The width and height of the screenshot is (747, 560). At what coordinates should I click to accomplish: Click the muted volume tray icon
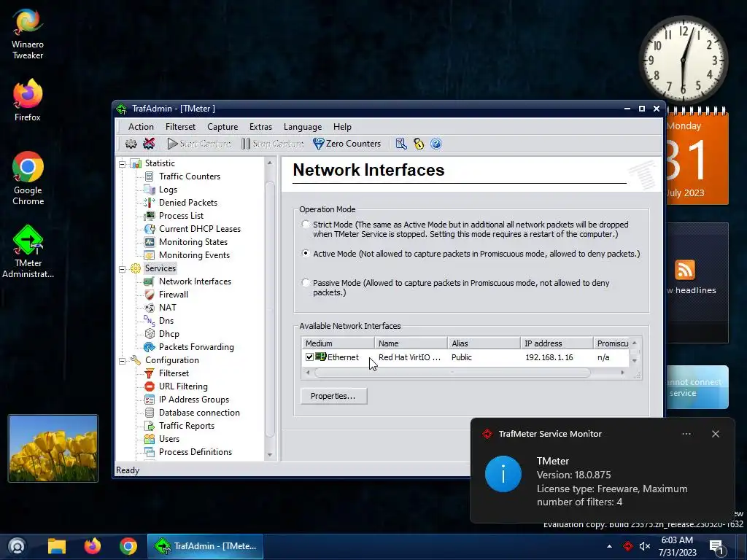point(645,546)
